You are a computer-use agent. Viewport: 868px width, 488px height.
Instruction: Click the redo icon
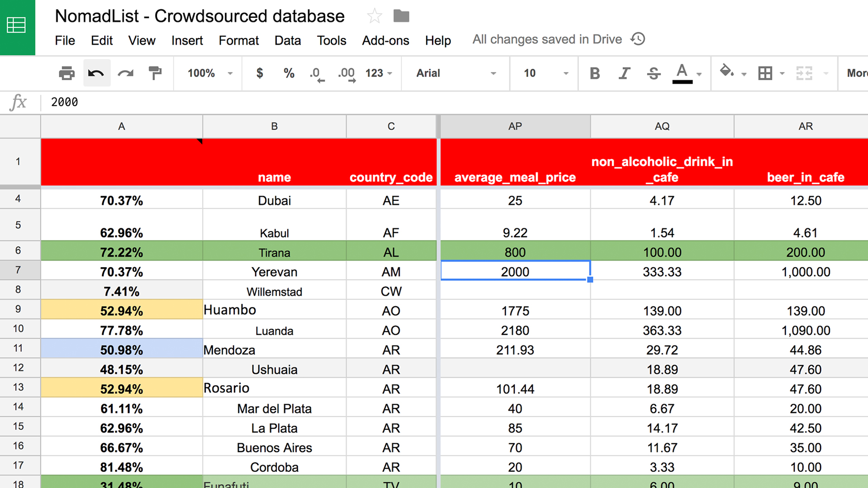click(x=125, y=73)
